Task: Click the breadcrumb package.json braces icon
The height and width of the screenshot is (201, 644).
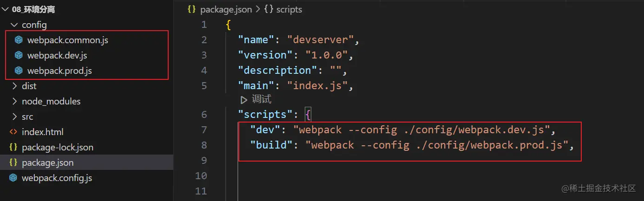Action: click(x=192, y=9)
